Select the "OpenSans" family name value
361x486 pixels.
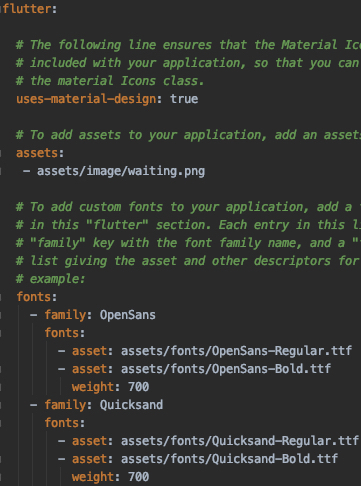(x=128, y=315)
